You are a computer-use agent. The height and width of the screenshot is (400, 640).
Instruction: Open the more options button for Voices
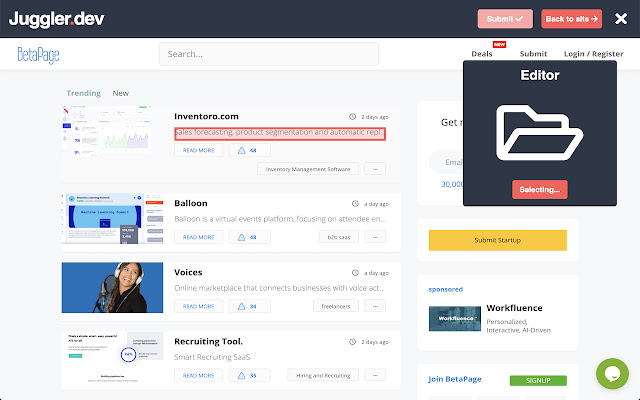click(x=375, y=306)
